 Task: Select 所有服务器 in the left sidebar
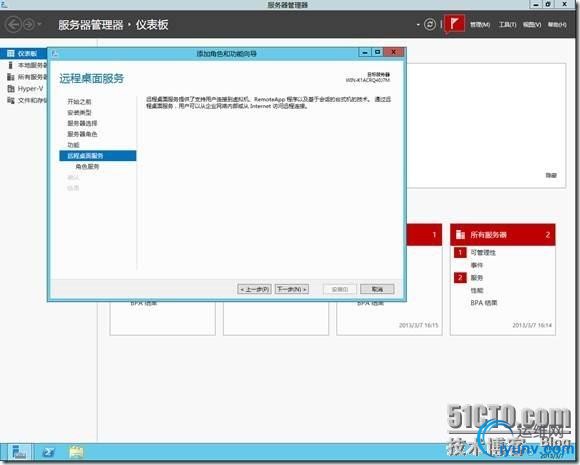click(x=23, y=77)
